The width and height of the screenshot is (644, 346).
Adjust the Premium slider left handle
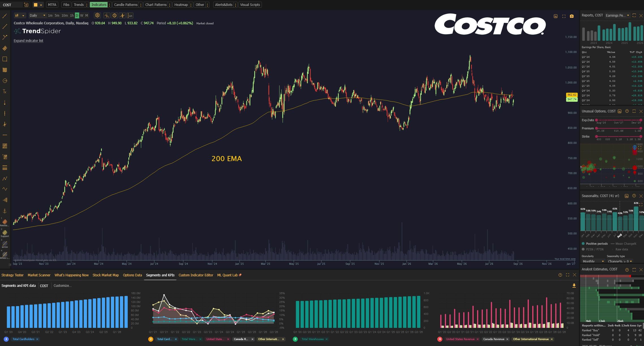tap(596, 128)
